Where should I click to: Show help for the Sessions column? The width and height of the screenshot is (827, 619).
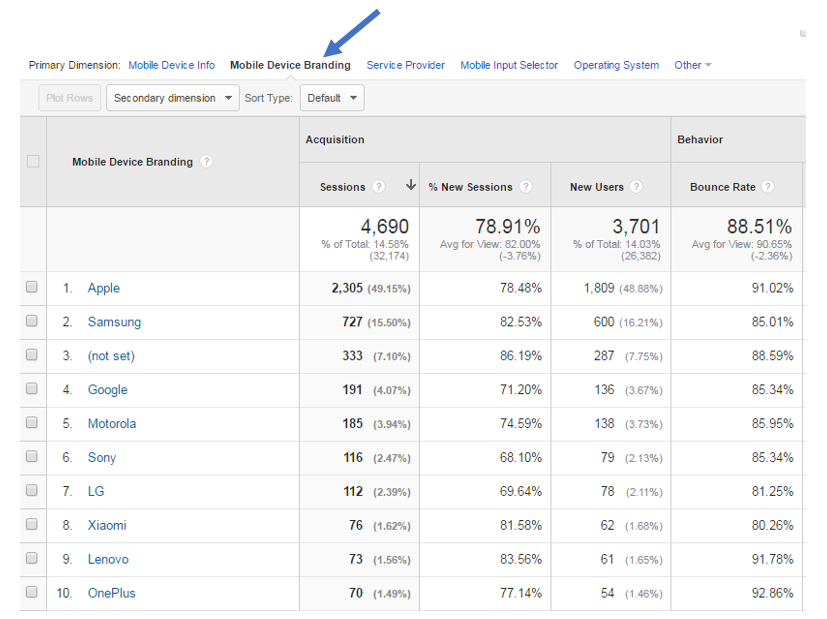click(378, 187)
